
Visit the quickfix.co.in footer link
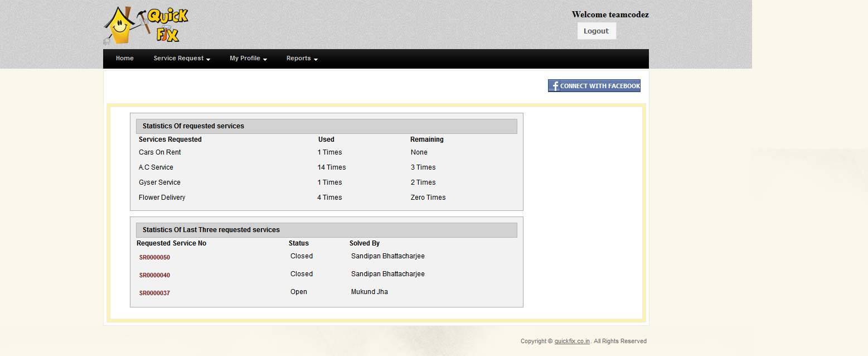[572, 341]
